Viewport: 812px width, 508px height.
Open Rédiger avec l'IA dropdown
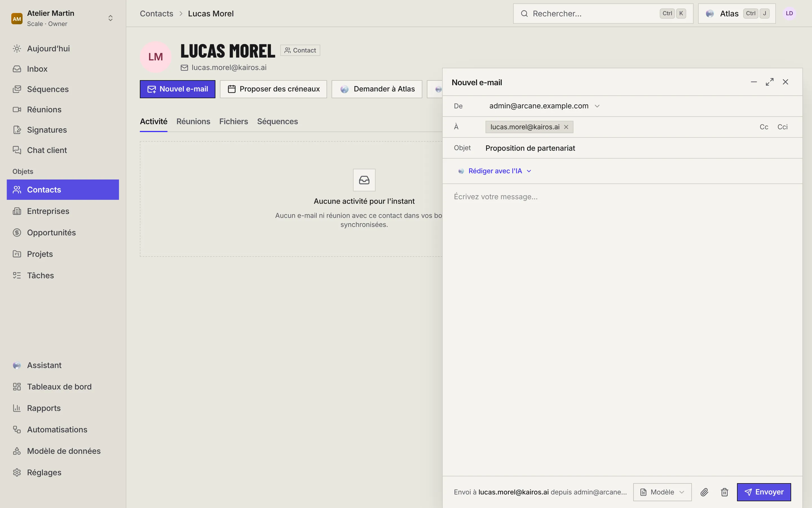click(x=495, y=171)
